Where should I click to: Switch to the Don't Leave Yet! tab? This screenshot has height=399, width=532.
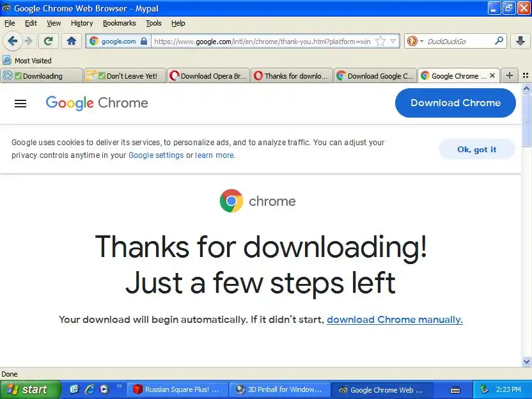(125, 75)
